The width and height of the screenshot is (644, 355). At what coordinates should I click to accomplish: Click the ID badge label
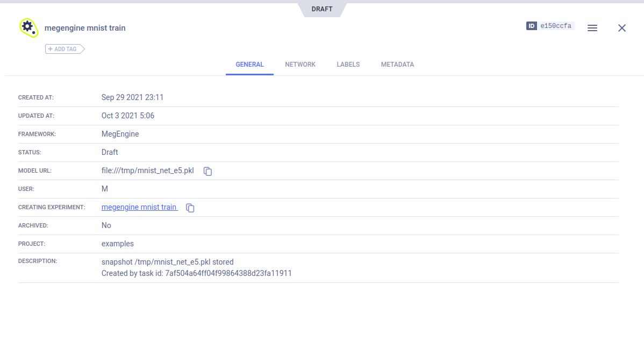click(531, 26)
